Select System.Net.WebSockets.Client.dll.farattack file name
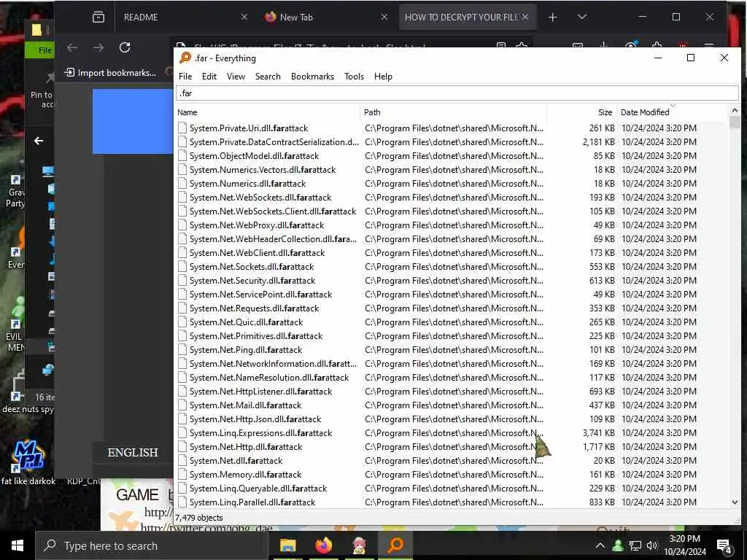The height and width of the screenshot is (560, 747). [x=273, y=211]
